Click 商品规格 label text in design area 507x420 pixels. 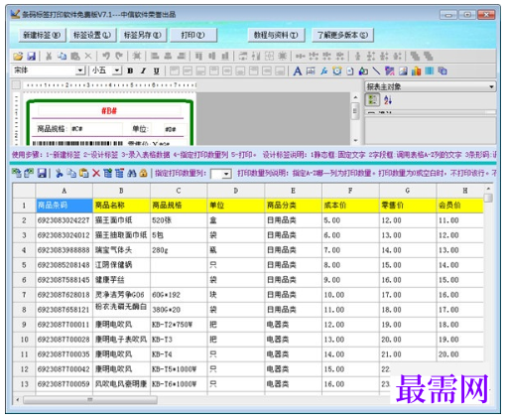(x=52, y=129)
